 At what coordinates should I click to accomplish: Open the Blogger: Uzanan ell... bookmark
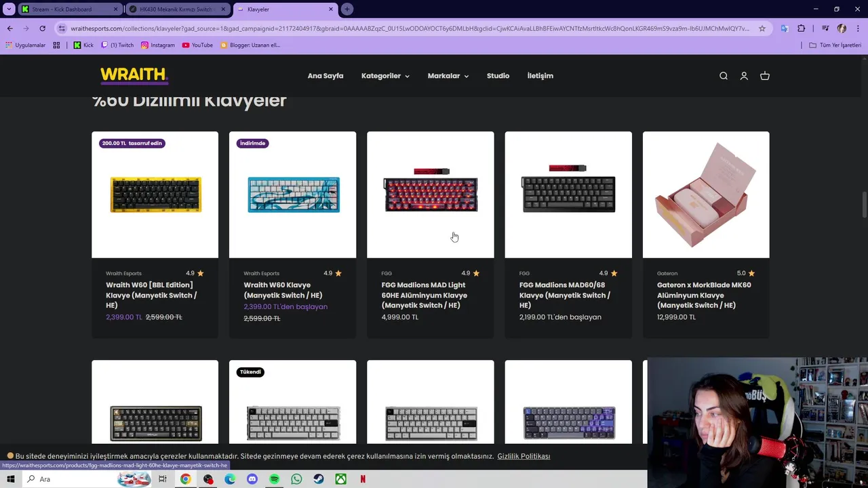click(x=250, y=45)
